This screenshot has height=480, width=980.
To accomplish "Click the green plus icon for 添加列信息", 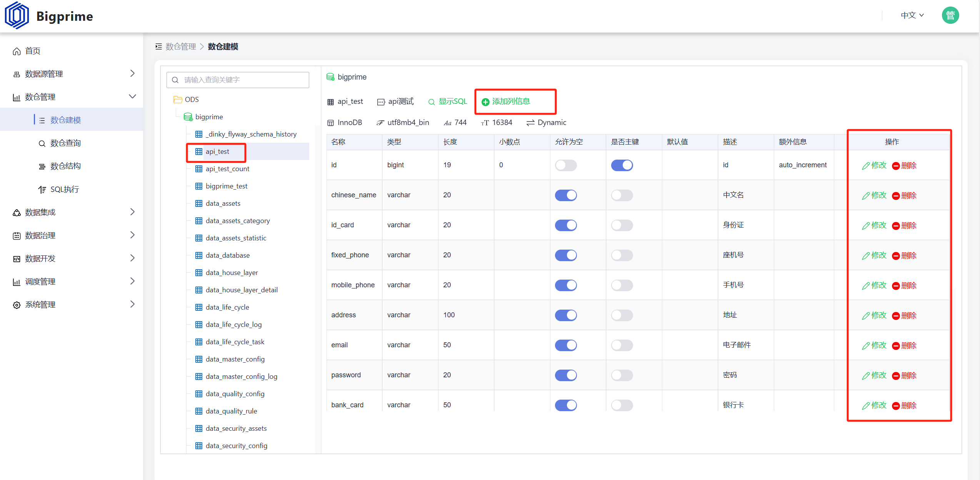I will point(486,102).
